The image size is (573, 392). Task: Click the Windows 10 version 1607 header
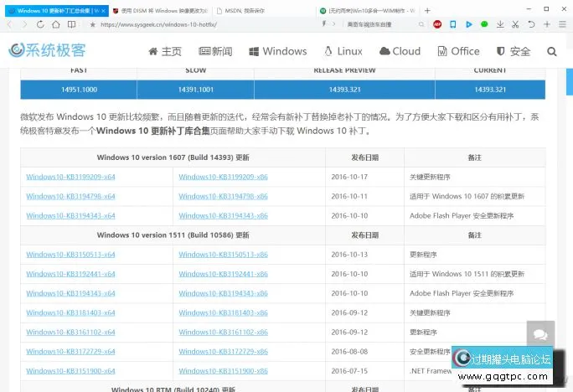click(173, 157)
